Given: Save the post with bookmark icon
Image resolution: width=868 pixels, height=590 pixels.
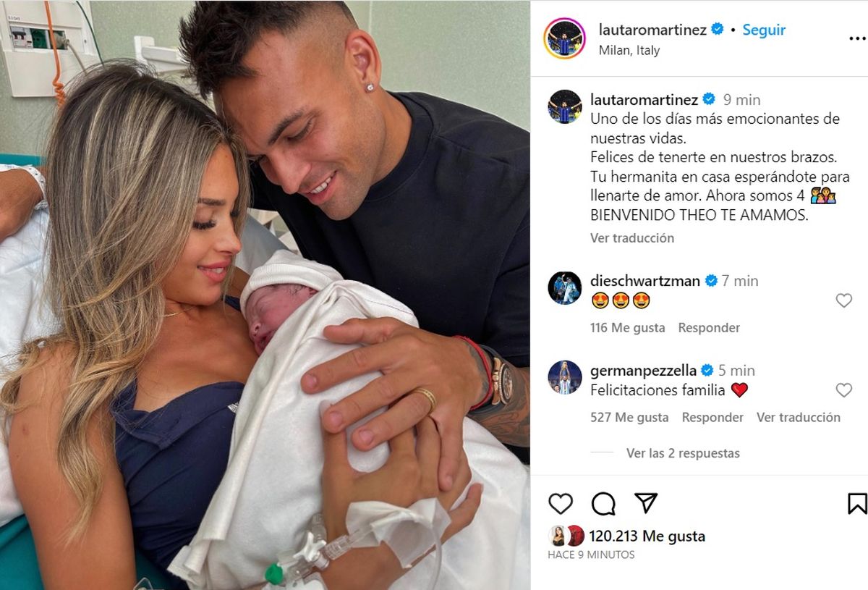Looking at the screenshot, I should tap(857, 504).
